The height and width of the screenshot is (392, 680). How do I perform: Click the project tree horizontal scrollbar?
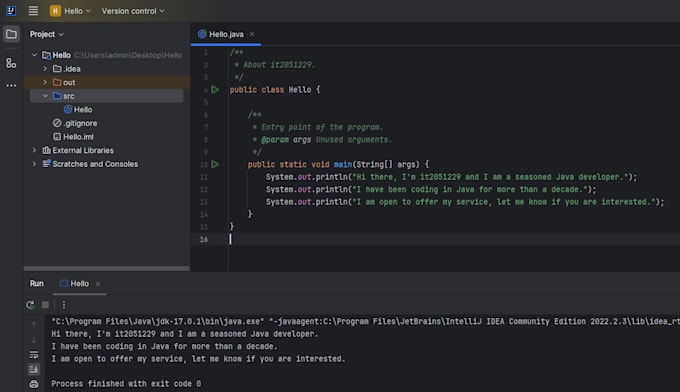[x=107, y=268]
